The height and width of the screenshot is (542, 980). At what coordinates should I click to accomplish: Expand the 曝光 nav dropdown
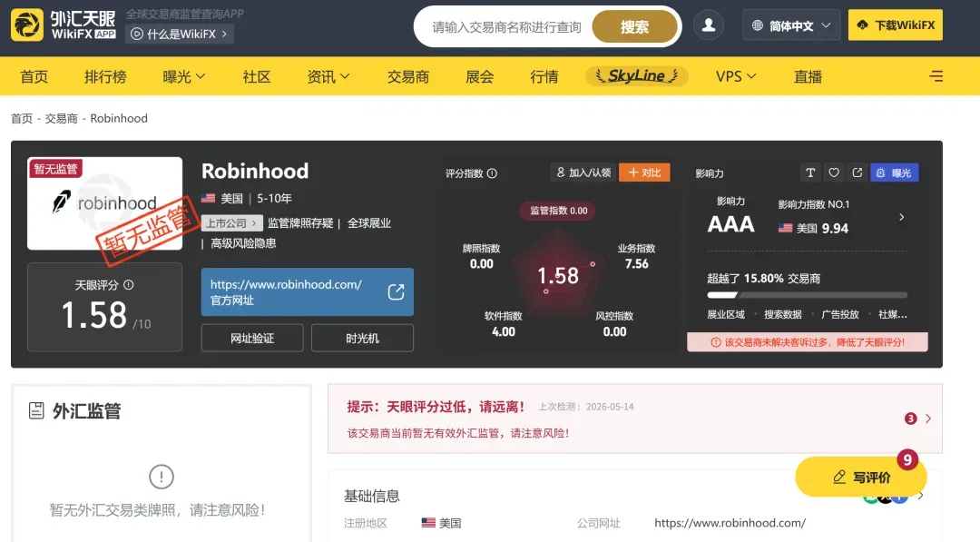[x=183, y=76]
